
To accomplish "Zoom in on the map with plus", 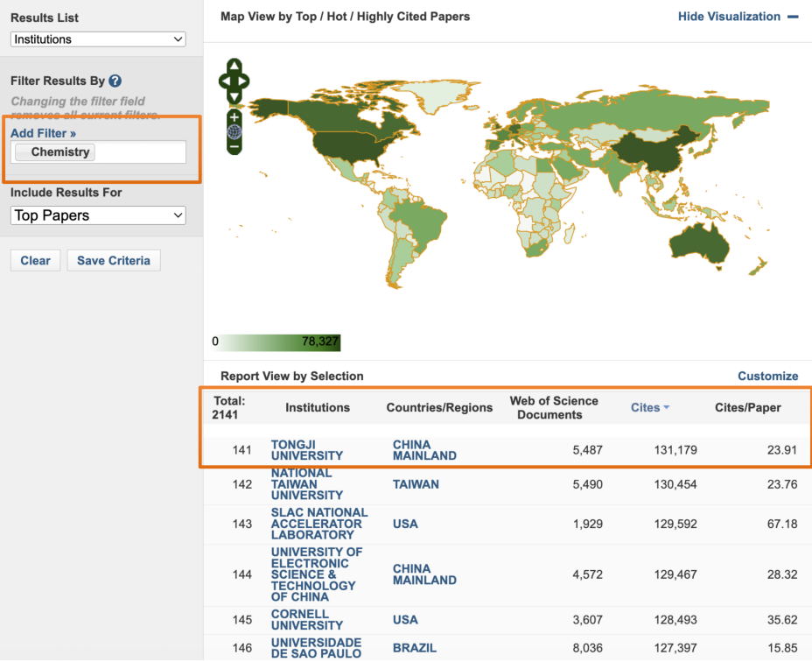I will pyautogui.click(x=234, y=116).
